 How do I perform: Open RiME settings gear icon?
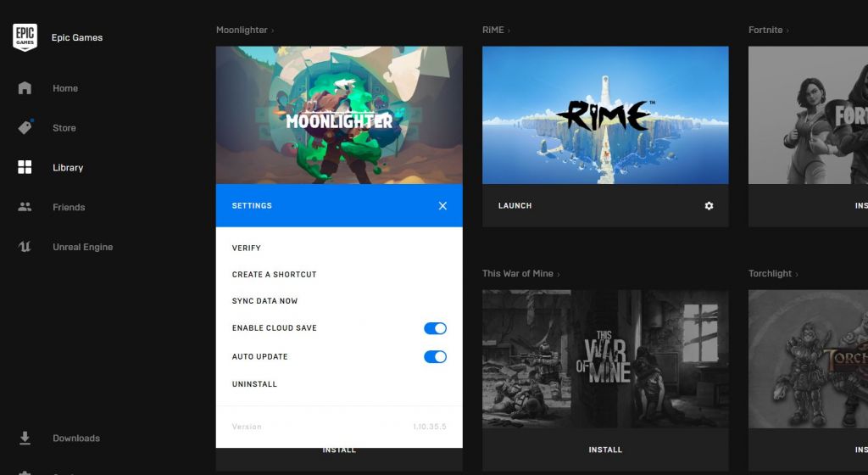(x=709, y=205)
